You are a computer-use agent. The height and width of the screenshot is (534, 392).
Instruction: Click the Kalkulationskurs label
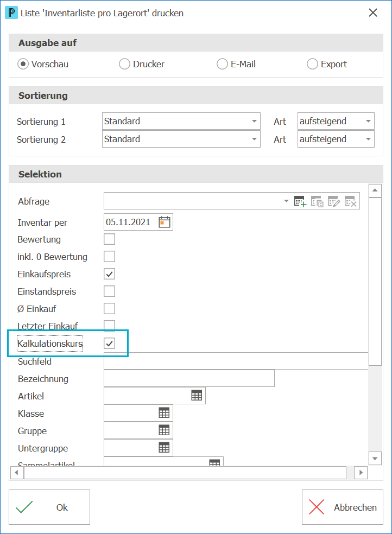point(50,344)
